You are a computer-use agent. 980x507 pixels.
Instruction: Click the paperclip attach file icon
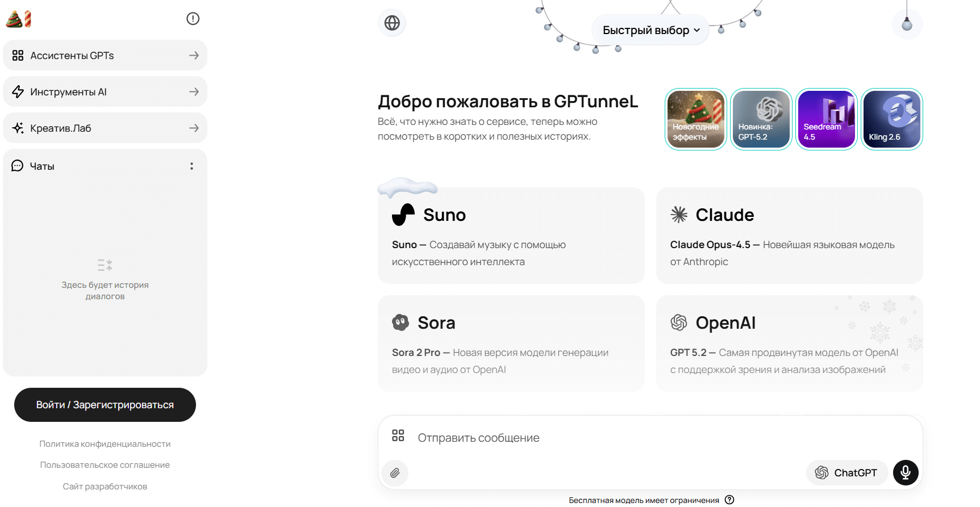pyautogui.click(x=395, y=472)
